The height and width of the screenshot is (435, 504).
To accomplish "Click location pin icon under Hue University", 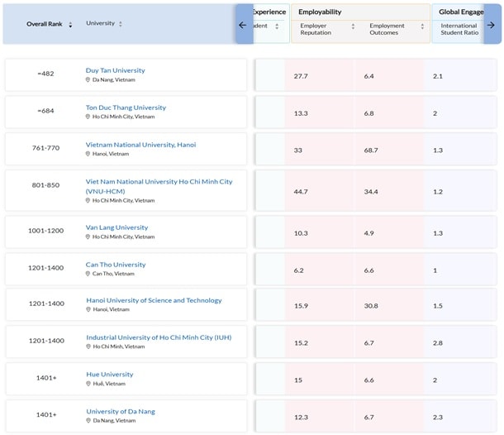I will (88, 384).
